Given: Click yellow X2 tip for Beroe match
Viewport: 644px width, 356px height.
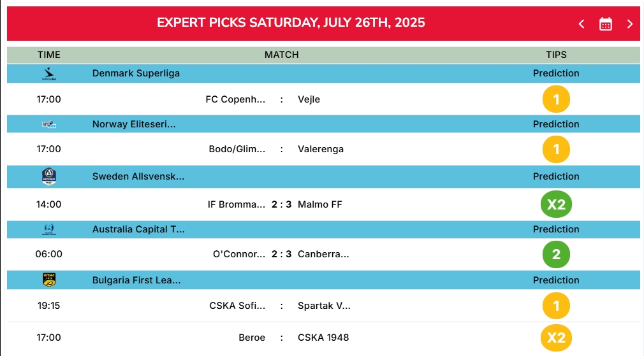Looking at the screenshot, I should click(x=556, y=338).
